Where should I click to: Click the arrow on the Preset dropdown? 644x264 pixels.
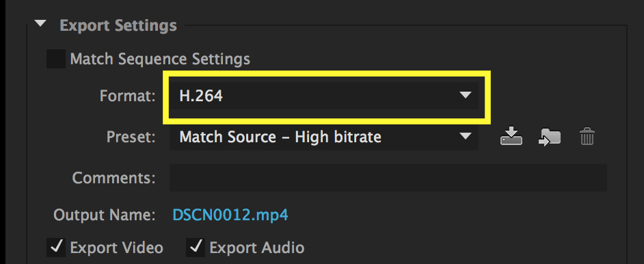click(x=466, y=136)
